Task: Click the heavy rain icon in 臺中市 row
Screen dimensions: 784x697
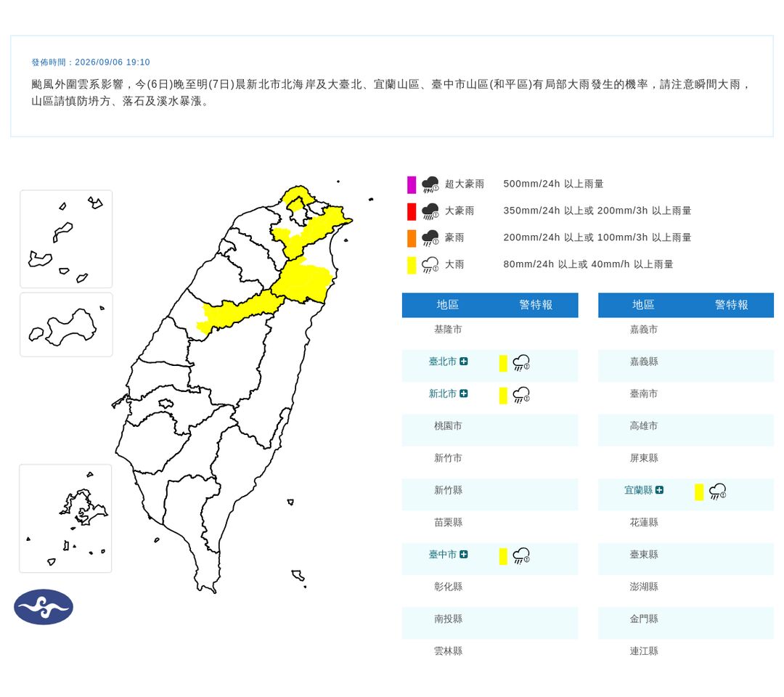Action: 521,556
